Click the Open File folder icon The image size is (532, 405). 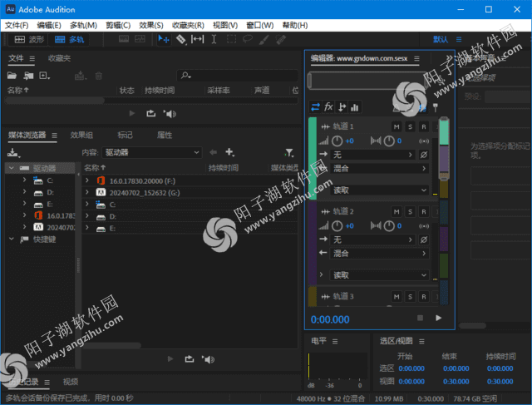click(12, 76)
